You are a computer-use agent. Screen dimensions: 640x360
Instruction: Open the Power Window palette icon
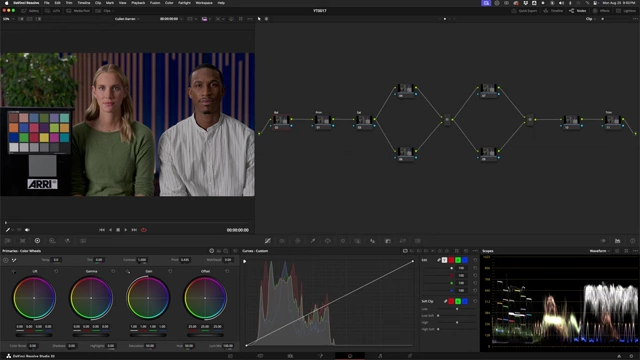[327, 241]
